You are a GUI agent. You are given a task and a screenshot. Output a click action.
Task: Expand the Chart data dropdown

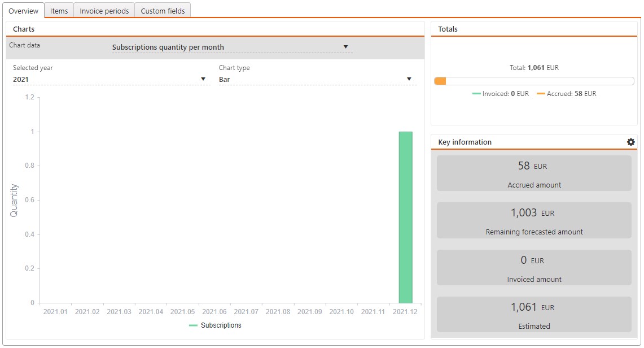(x=231, y=47)
